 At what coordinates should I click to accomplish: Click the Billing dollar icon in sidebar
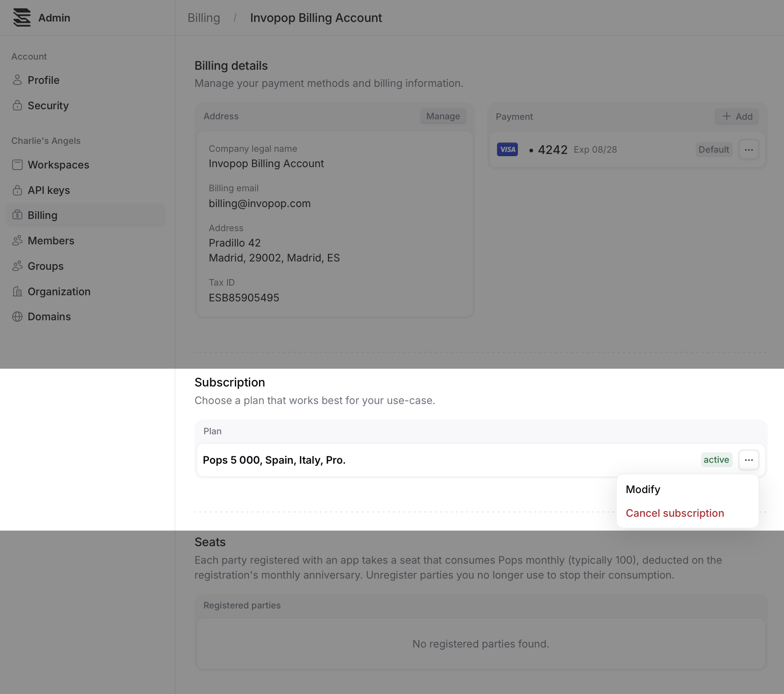[x=17, y=215]
